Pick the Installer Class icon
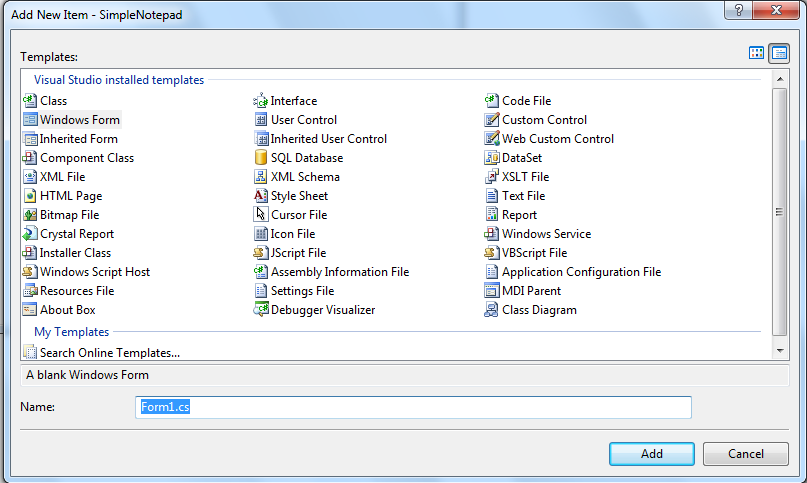This screenshot has height=483, width=807. pyautogui.click(x=30, y=253)
